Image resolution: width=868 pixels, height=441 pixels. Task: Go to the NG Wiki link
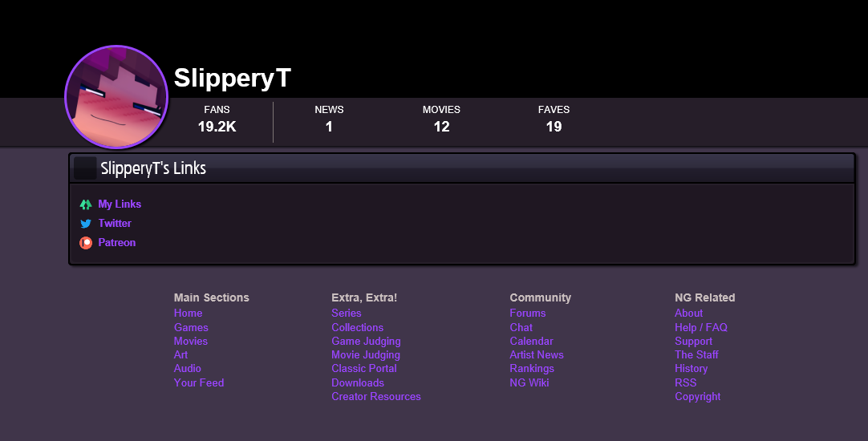(x=529, y=382)
